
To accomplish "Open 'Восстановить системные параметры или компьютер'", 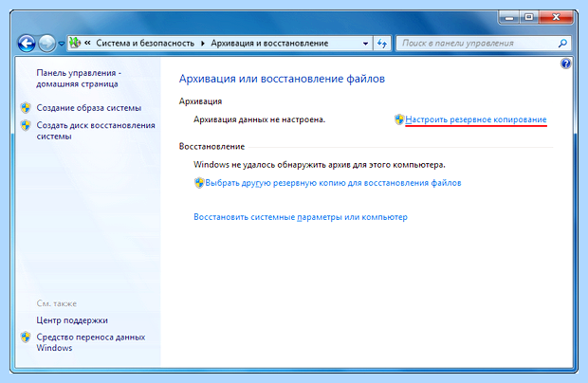I will 301,217.
